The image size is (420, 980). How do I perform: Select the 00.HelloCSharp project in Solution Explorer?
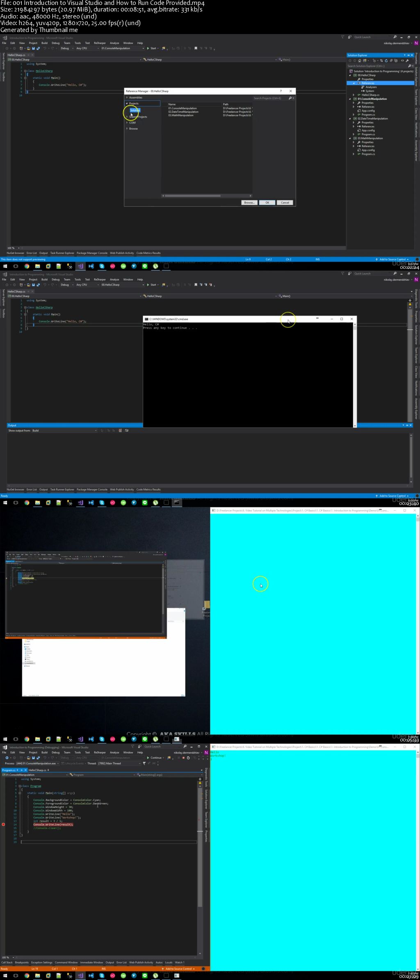[366, 75]
